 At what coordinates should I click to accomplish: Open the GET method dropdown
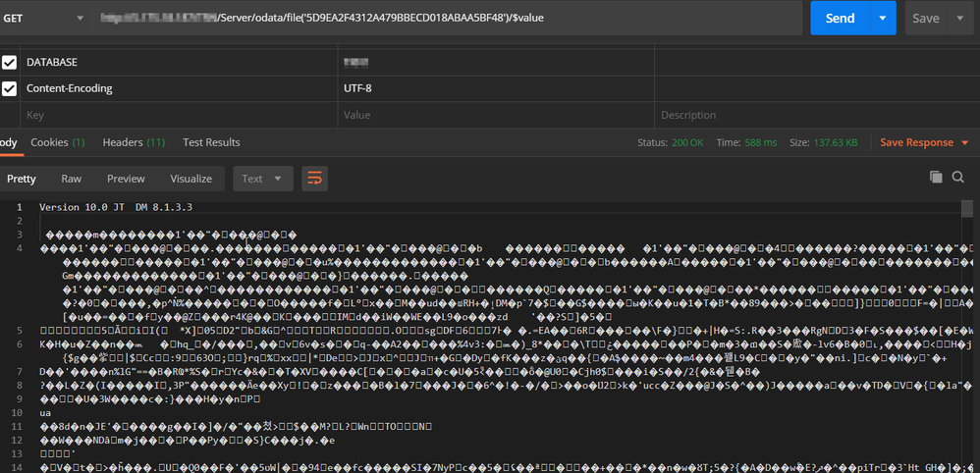point(44,18)
